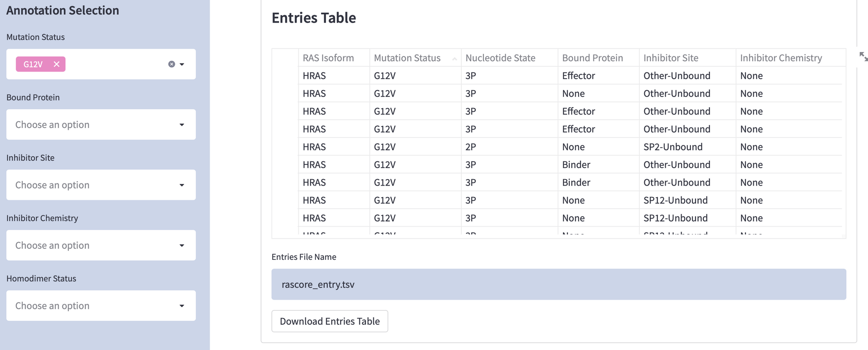Open the Mutation Status dropdown arrow
This screenshot has width=868, height=350.
[182, 64]
